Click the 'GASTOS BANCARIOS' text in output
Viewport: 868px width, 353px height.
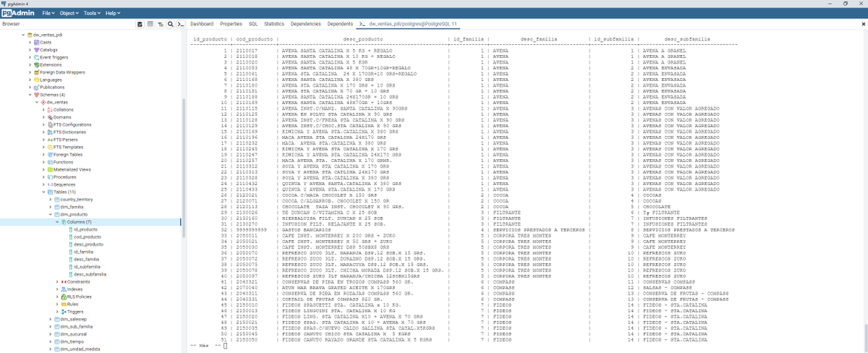(304, 229)
